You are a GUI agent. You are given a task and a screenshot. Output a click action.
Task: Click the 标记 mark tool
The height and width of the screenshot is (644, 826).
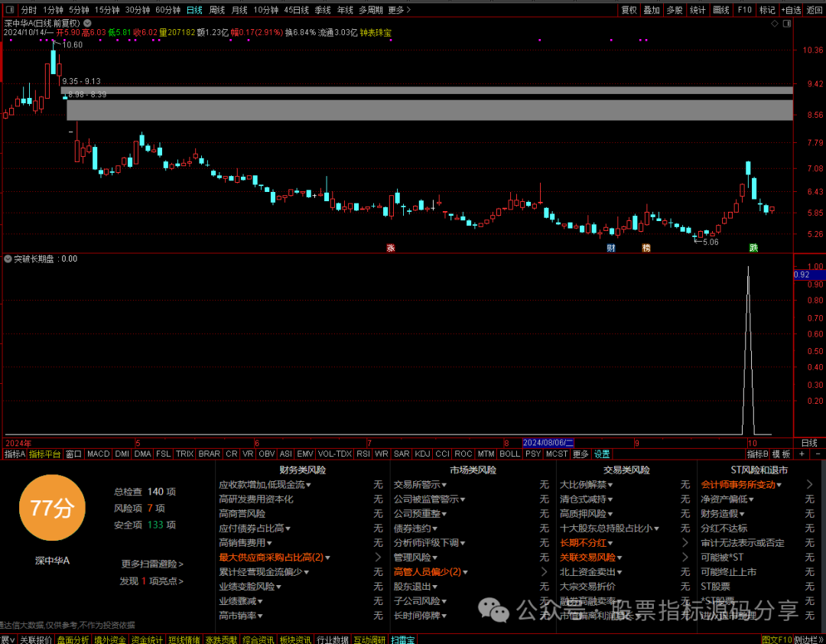[767, 10]
